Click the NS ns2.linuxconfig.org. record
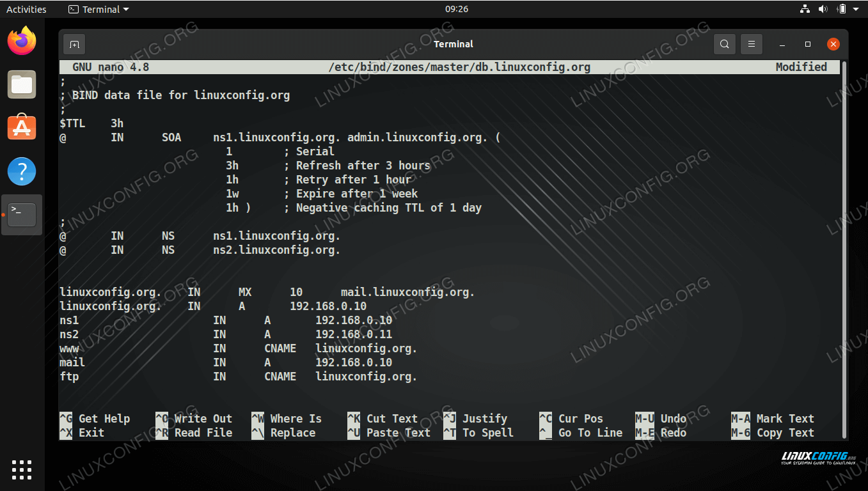868x491 pixels. (200, 250)
